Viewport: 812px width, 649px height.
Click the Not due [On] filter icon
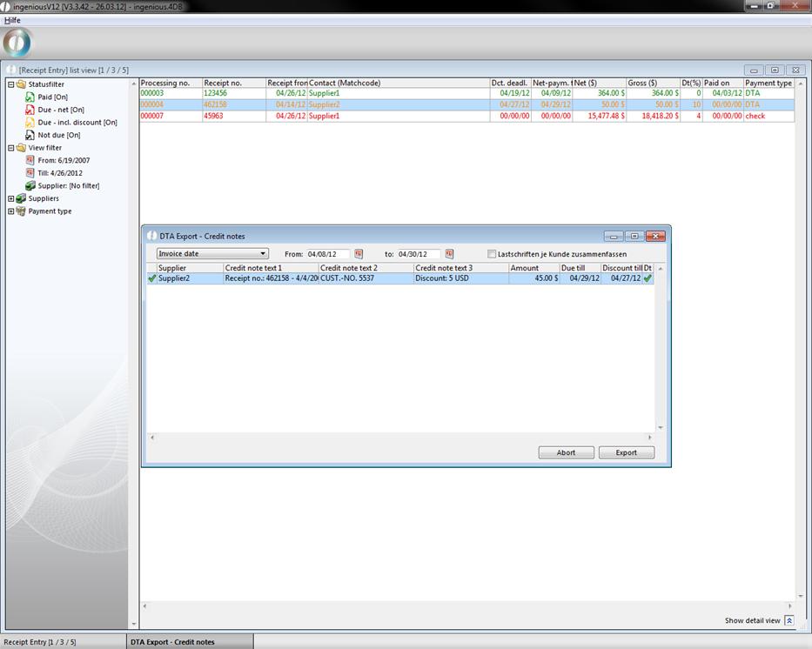tap(30, 135)
